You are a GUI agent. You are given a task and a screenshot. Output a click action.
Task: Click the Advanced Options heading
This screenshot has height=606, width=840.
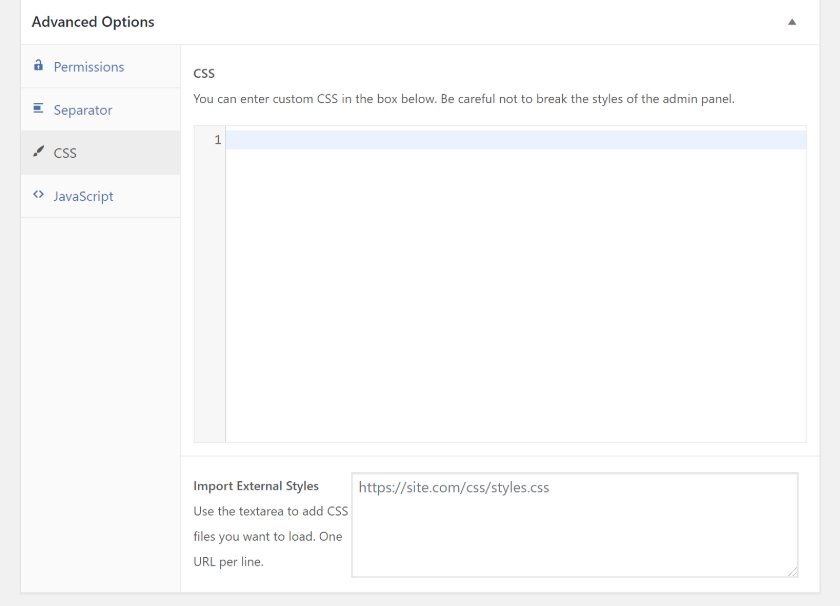pos(93,22)
